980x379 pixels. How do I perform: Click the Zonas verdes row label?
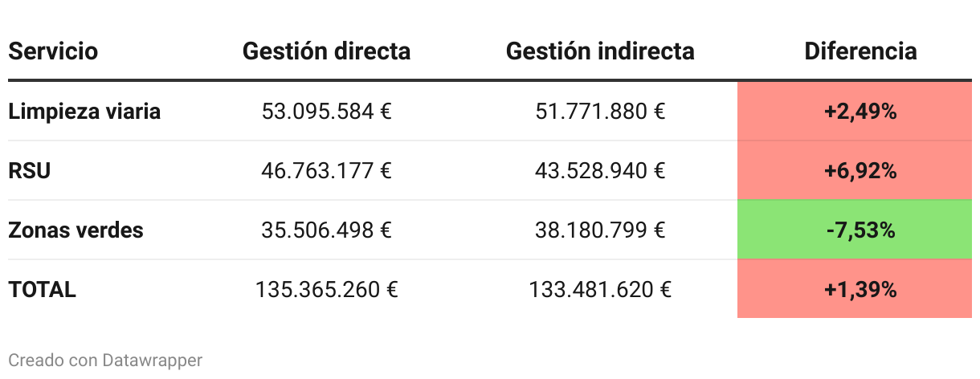tap(76, 230)
